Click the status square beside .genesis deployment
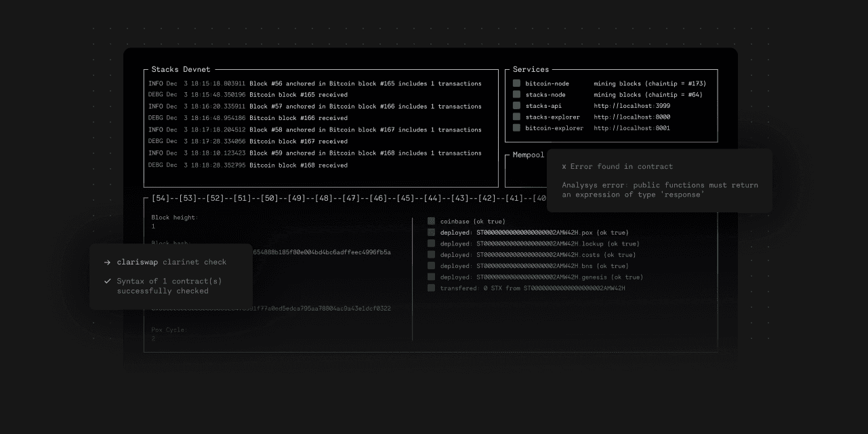 pos(431,277)
